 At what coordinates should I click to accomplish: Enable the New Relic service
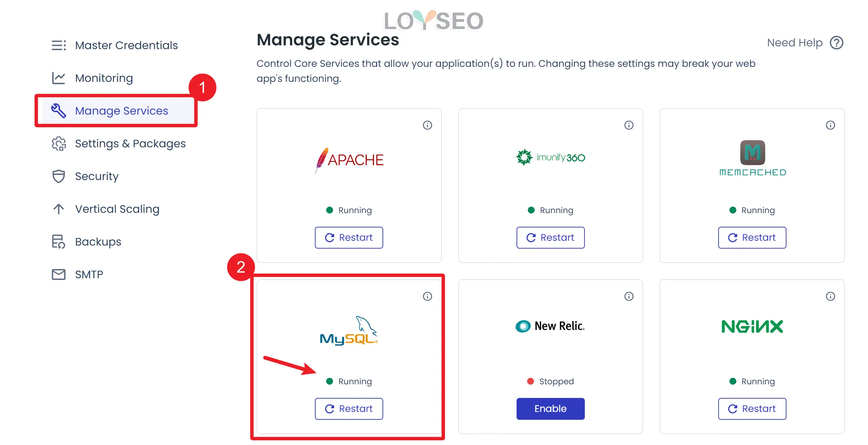tap(550, 409)
